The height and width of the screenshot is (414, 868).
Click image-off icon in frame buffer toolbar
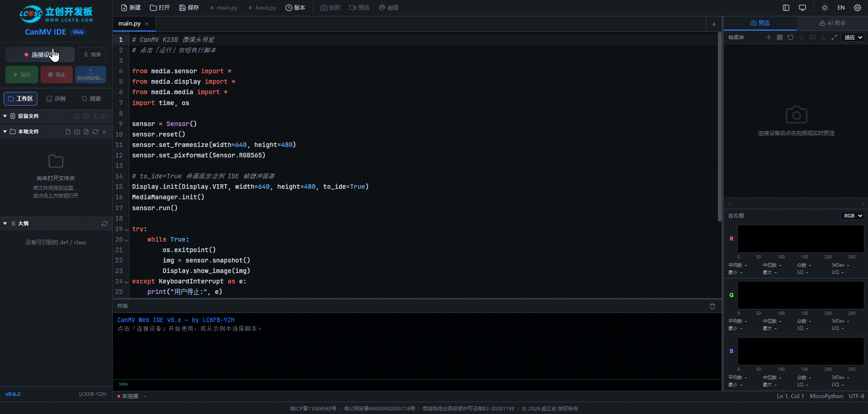pyautogui.click(x=812, y=37)
